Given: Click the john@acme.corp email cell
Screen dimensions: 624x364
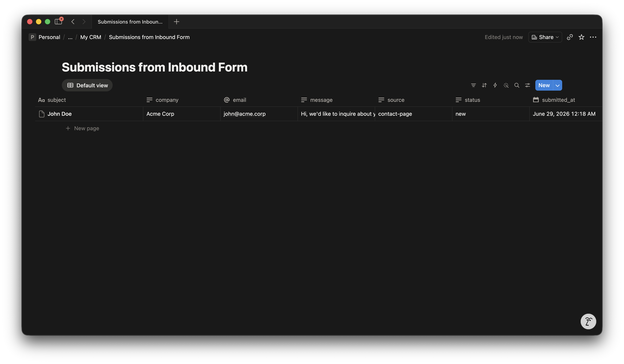Looking at the screenshot, I should click(259, 114).
